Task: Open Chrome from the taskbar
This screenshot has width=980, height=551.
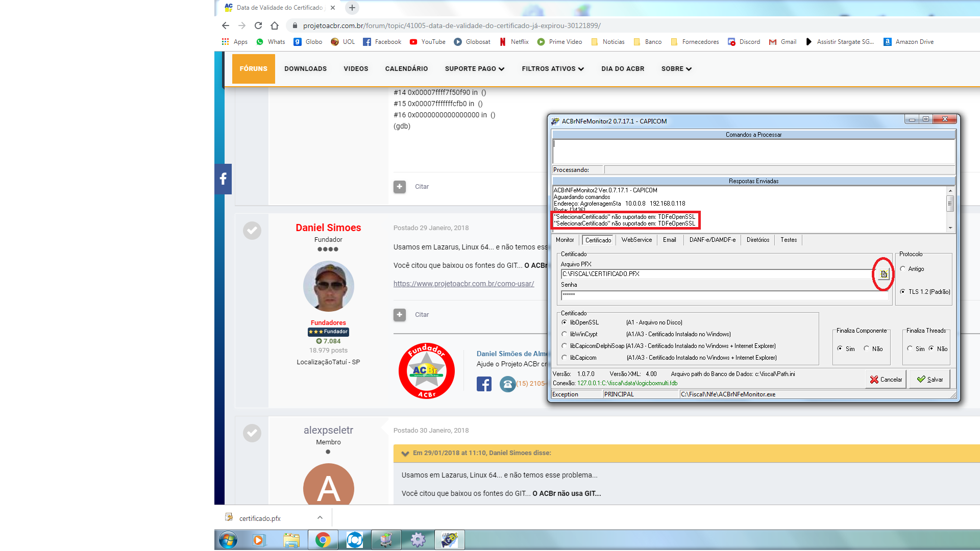Action: 323,540
